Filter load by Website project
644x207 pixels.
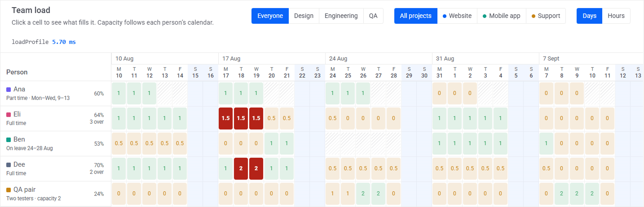[x=457, y=16]
